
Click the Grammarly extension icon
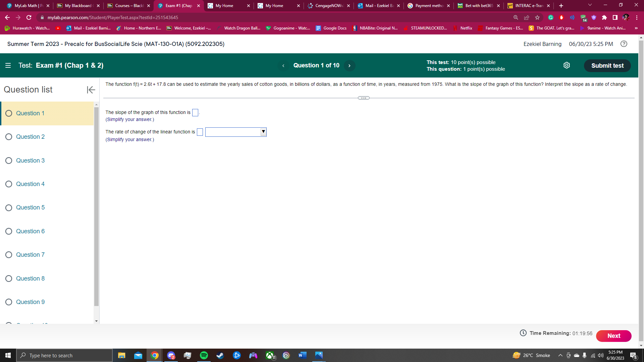click(x=550, y=17)
